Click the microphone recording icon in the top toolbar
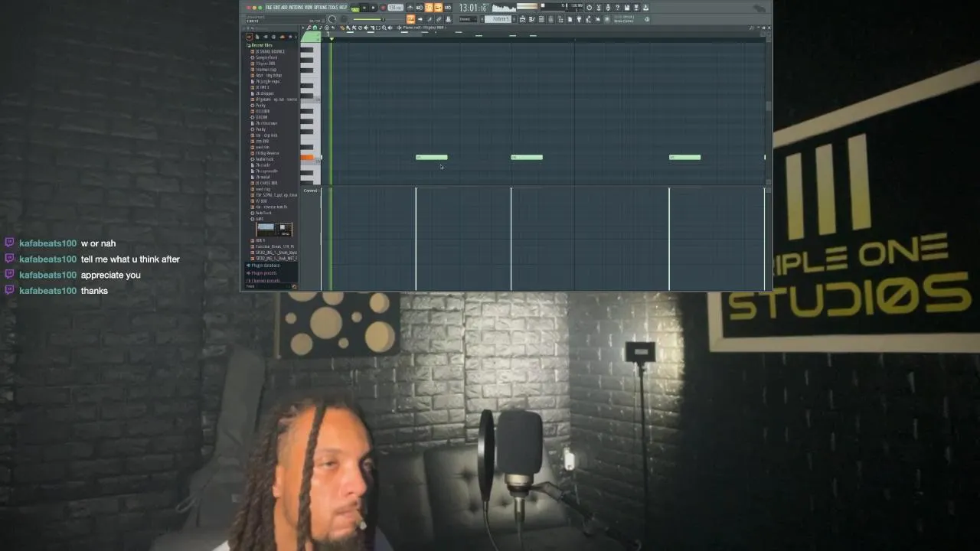 pos(608,8)
